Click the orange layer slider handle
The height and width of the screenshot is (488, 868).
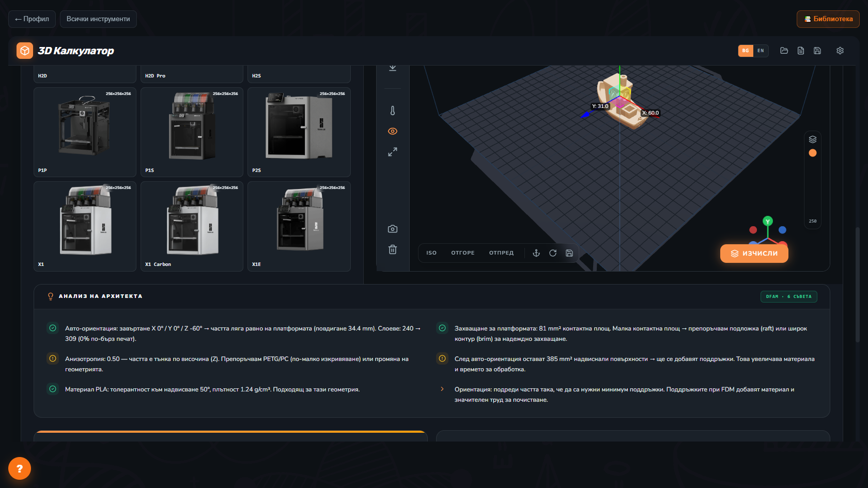[x=813, y=153]
